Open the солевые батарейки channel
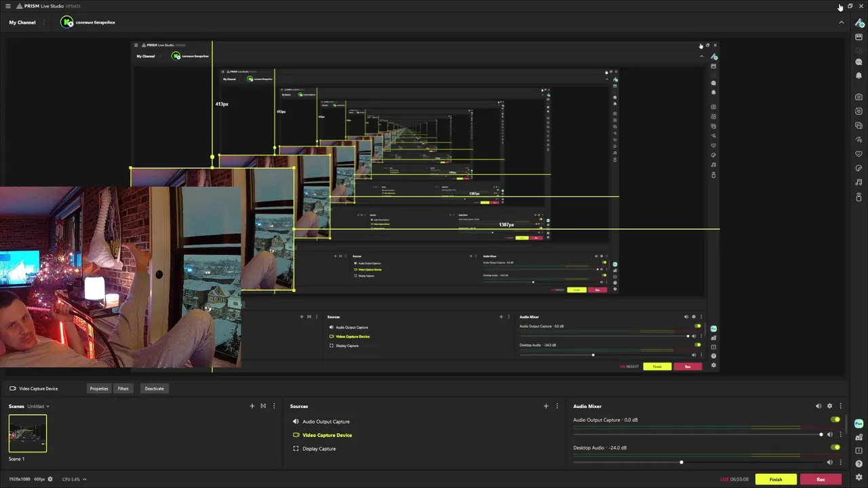 click(87, 22)
